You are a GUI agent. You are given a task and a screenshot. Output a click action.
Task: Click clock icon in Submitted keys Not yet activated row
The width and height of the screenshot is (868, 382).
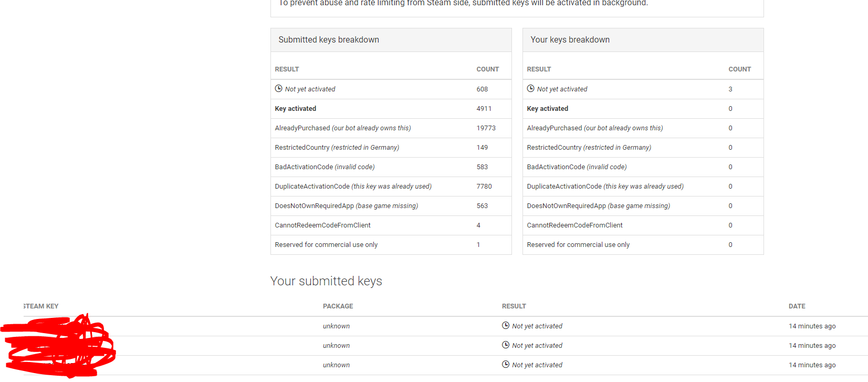[x=278, y=89]
